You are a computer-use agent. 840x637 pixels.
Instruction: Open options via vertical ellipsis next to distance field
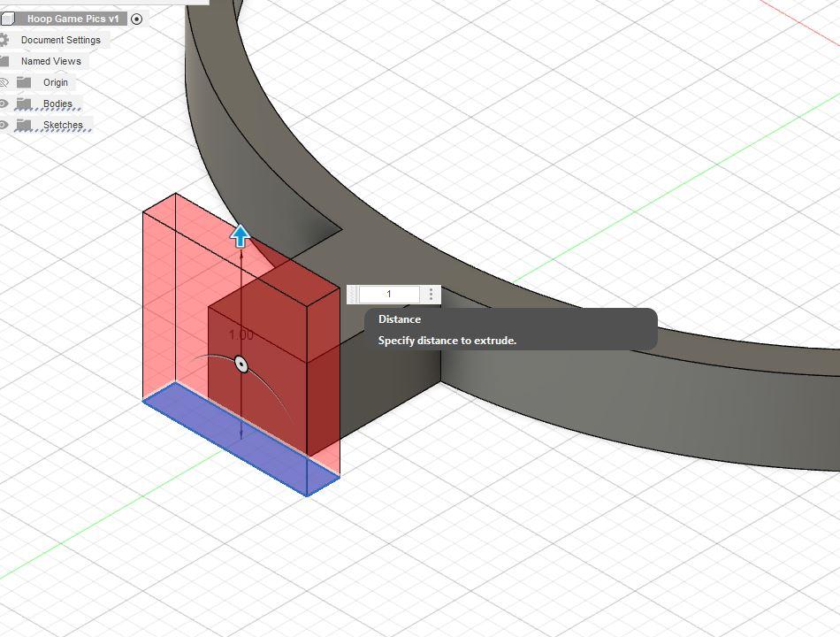pos(431,294)
